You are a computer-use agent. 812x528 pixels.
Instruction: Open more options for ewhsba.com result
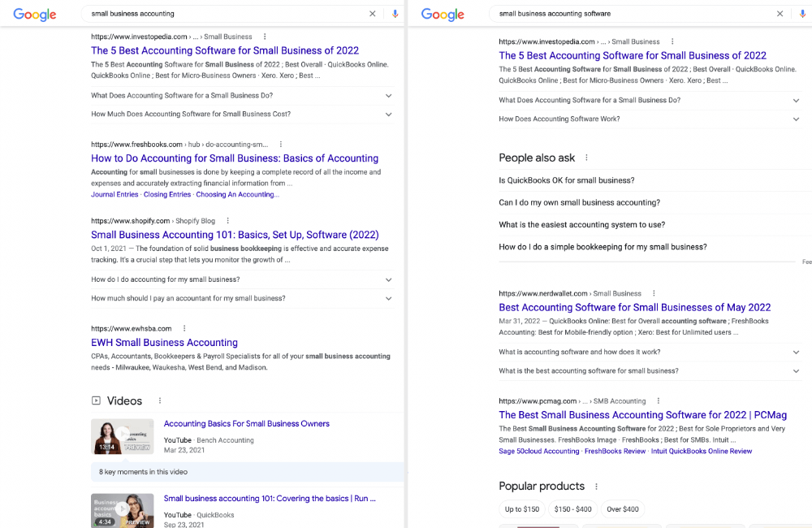point(184,328)
